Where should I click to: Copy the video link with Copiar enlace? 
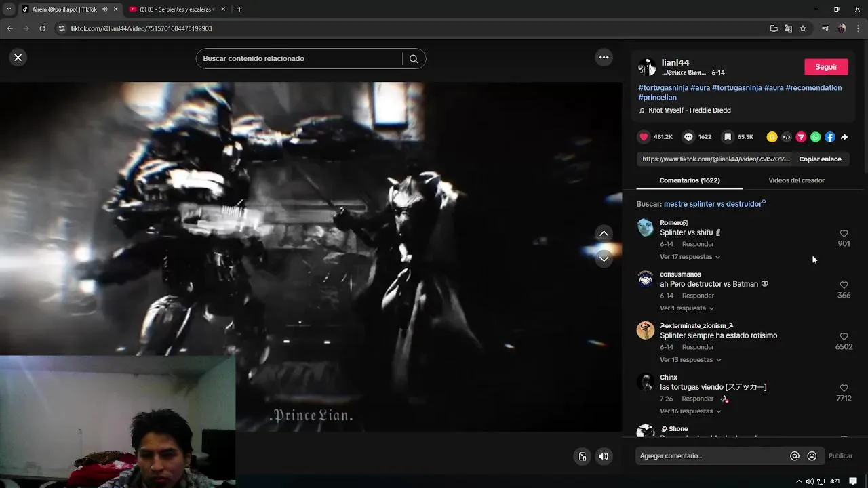tap(820, 159)
